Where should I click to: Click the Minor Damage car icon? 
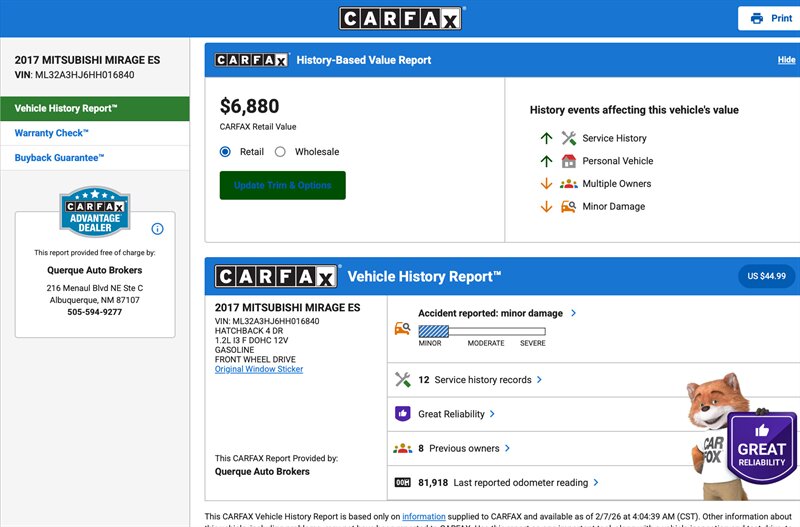pyautogui.click(x=569, y=207)
